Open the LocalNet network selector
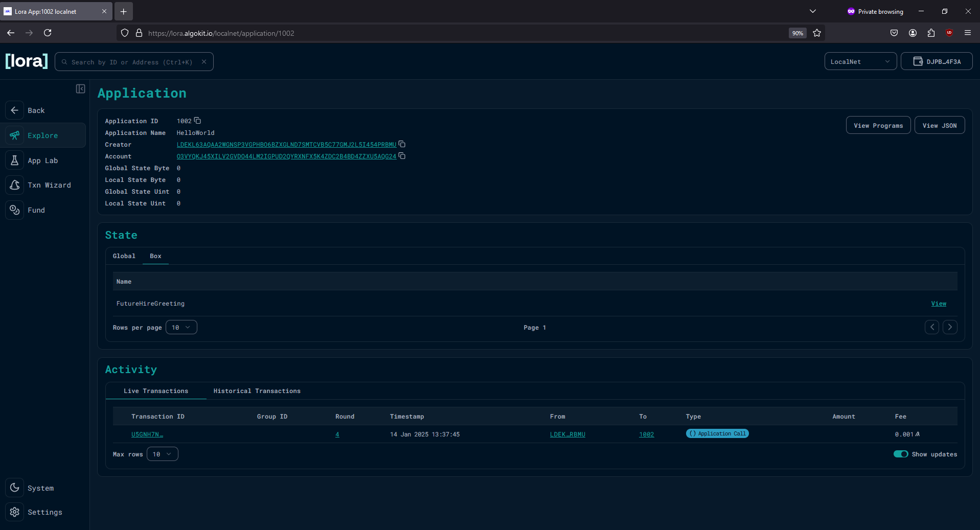 860,61
